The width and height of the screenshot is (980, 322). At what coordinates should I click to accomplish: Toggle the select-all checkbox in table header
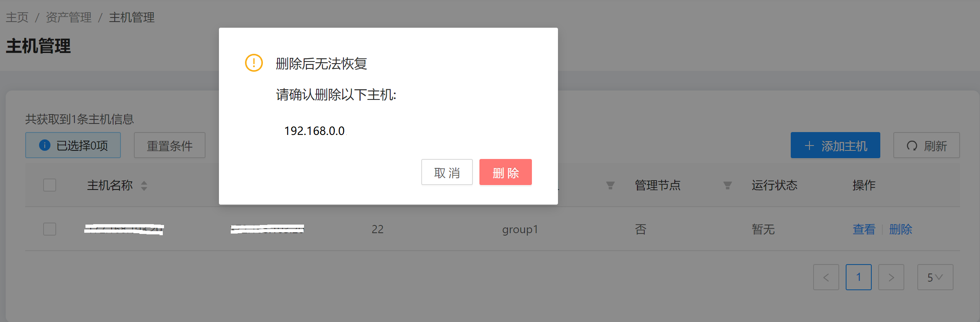(x=50, y=185)
